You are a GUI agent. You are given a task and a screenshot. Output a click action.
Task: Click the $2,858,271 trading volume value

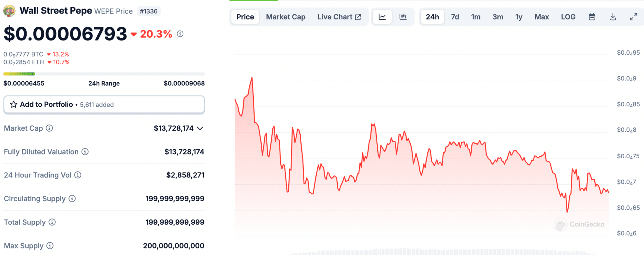coord(185,175)
